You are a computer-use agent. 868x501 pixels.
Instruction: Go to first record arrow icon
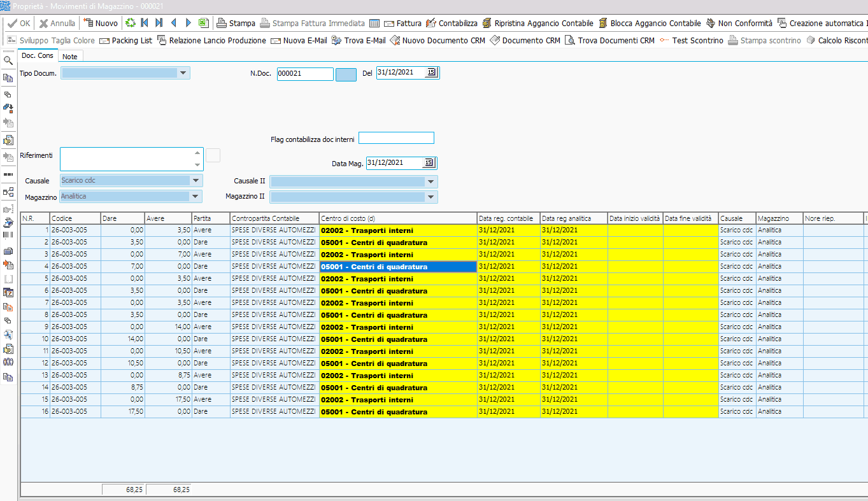point(145,23)
